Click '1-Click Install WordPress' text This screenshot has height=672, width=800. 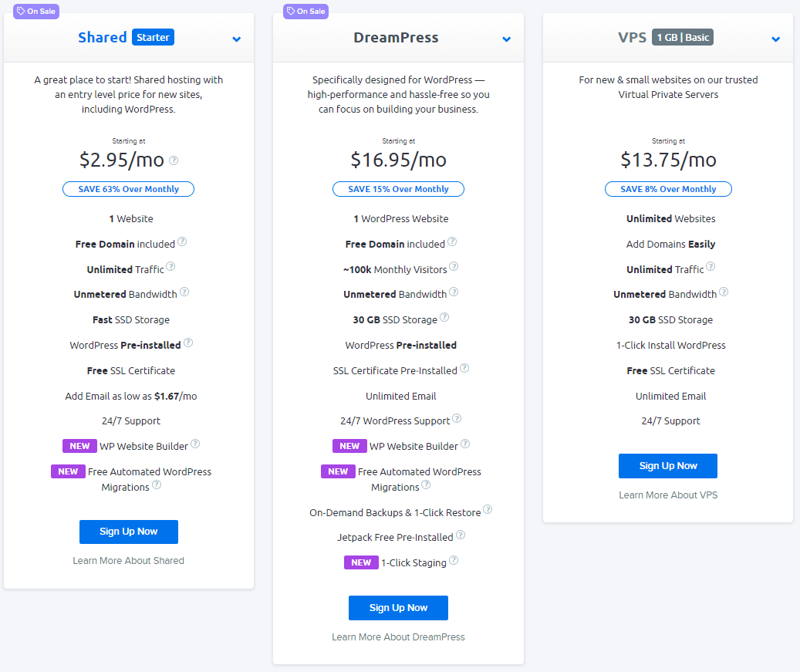point(671,346)
